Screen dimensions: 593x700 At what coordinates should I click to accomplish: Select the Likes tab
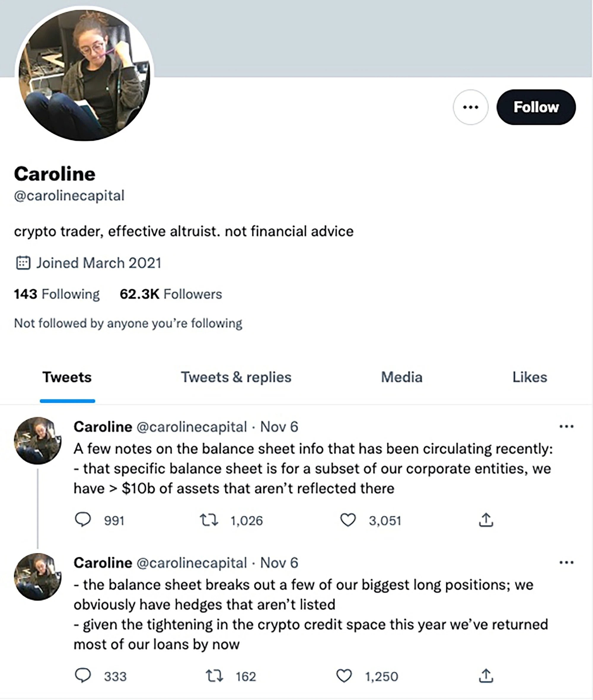tap(530, 377)
